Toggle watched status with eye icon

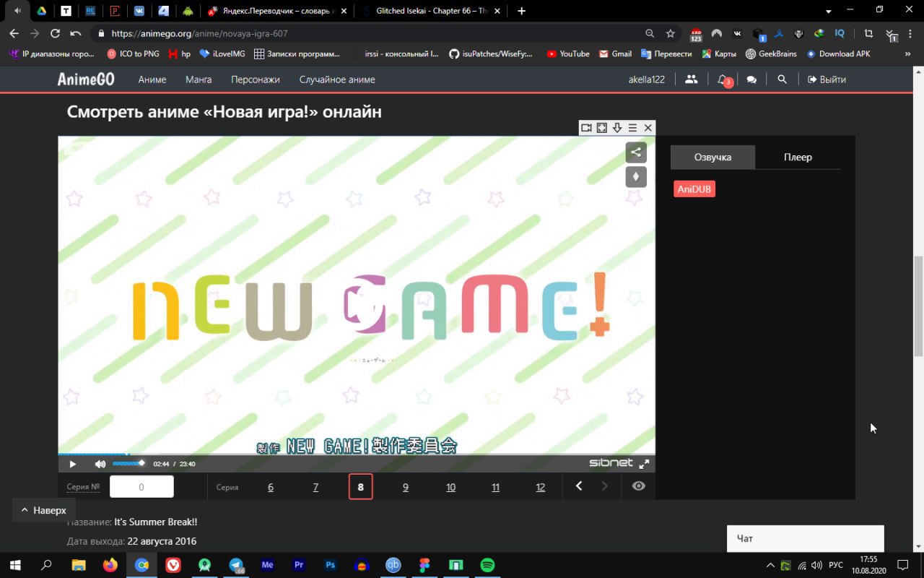638,486
